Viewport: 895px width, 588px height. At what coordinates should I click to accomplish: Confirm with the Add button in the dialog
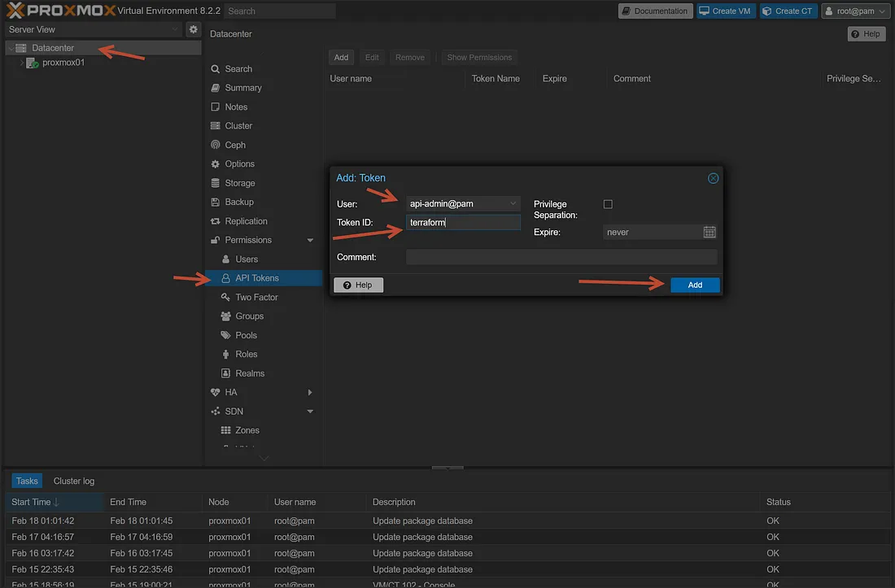pyautogui.click(x=694, y=285)
